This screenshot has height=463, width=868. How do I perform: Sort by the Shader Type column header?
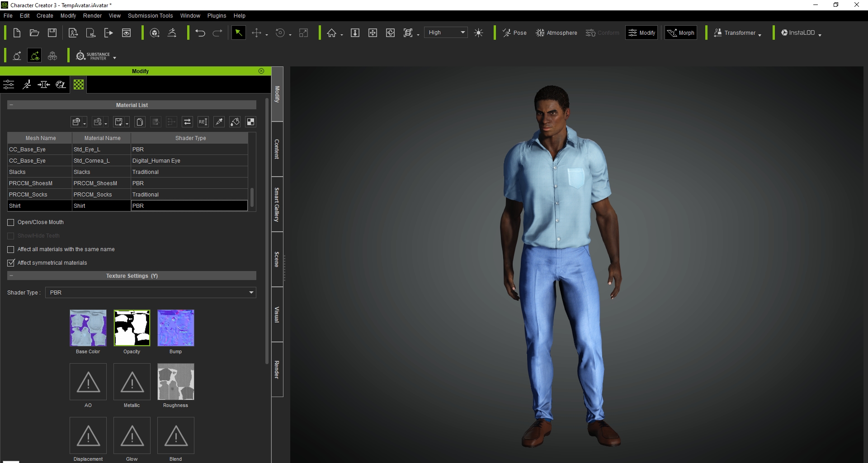click(x=190, y=138)
